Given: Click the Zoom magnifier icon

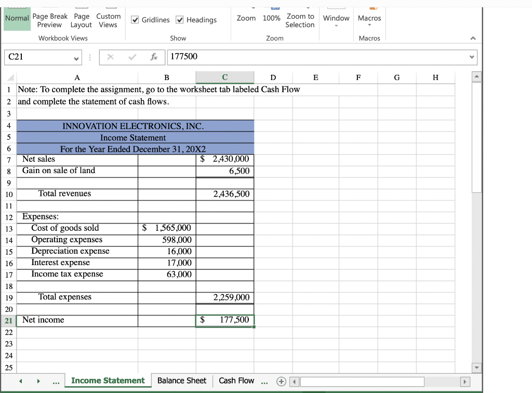Looking at the screenshot, I should pos(246,15).
